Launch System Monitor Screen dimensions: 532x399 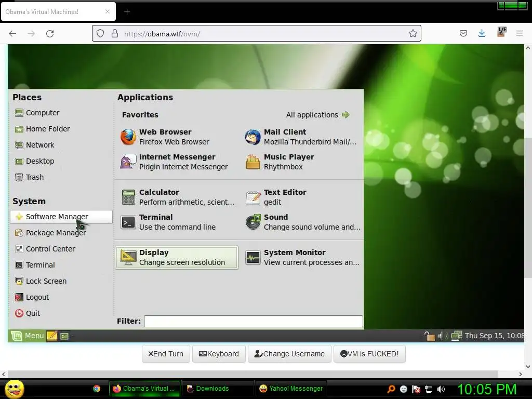click(302, 258)
